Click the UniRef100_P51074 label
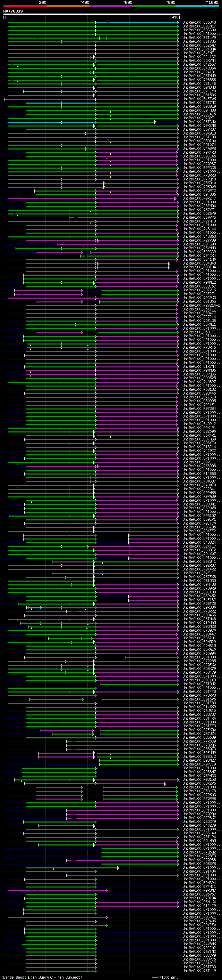The width and height of the screenshot is (222, 980). 199,145
